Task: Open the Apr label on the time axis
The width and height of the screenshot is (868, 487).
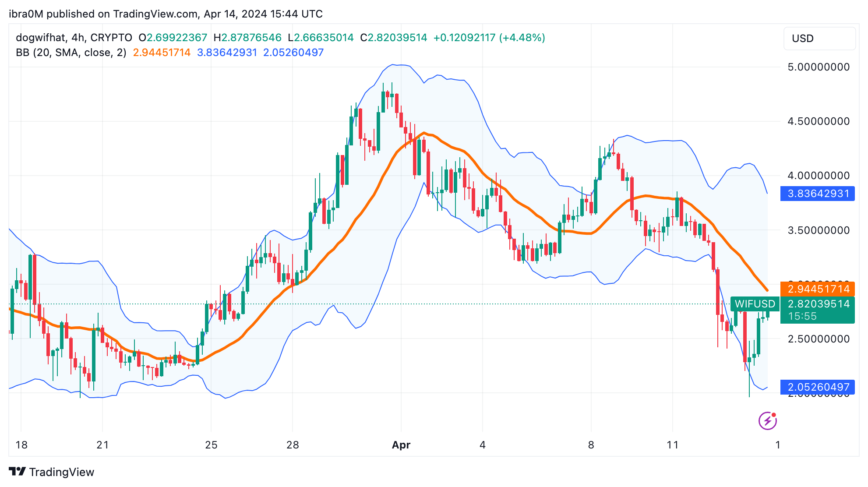Action: coord(401,445)
